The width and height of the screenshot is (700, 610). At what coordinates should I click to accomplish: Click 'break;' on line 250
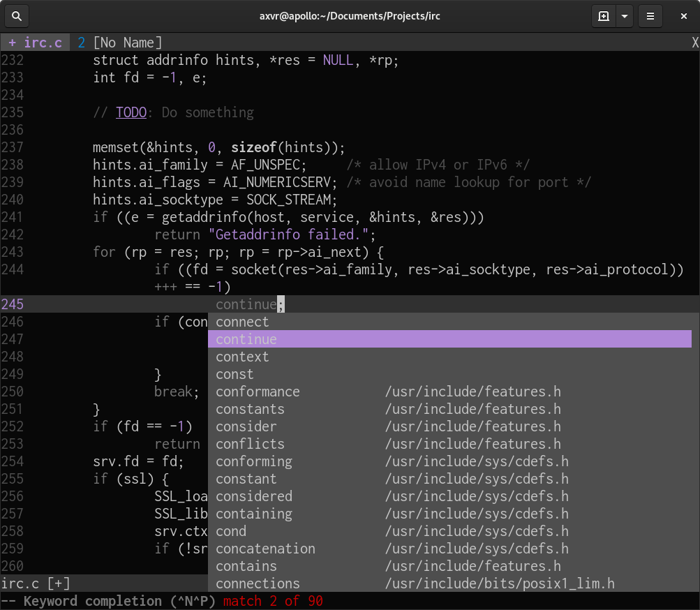point(177,391)
